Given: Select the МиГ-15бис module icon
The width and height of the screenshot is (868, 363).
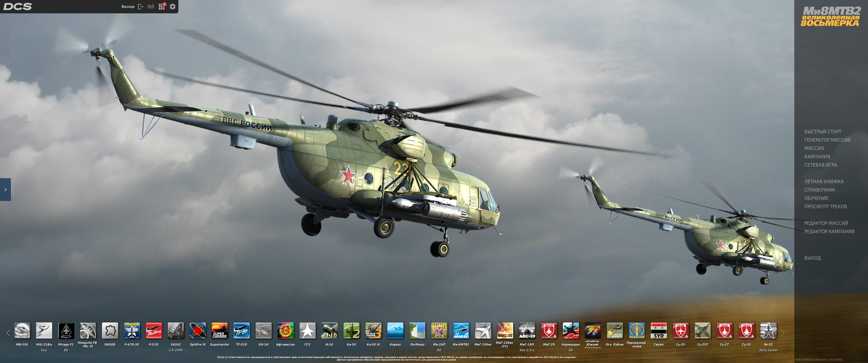Looking at the screenshot, I should (x=483, y=330).
